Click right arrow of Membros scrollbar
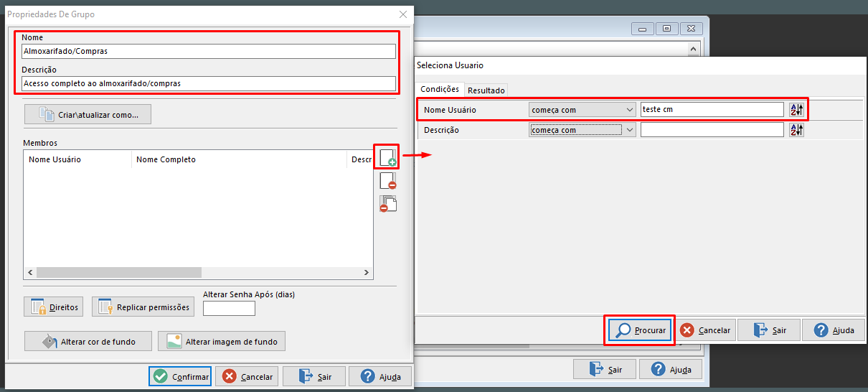Viewport: 868px width, 392px height. point(367,273)
